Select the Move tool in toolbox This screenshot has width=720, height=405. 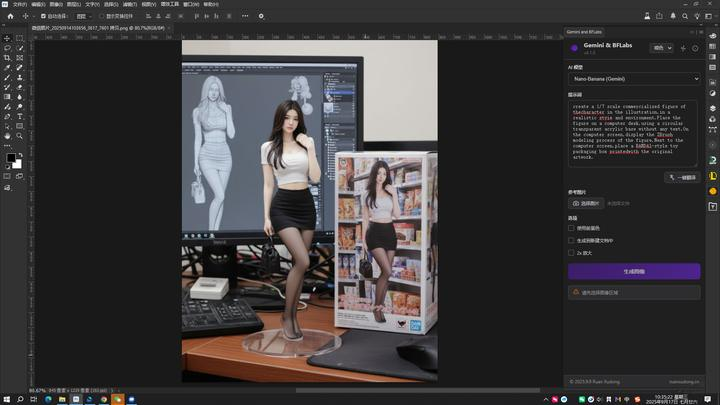point(7,38)
